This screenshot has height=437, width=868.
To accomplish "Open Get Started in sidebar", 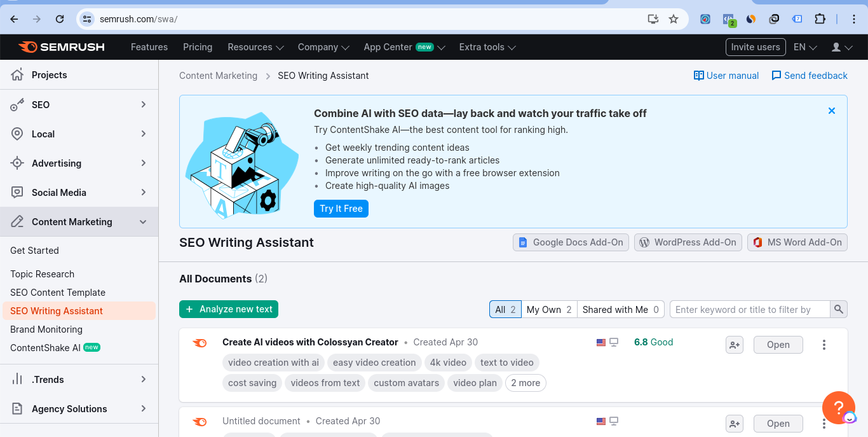I will point(34,251).
